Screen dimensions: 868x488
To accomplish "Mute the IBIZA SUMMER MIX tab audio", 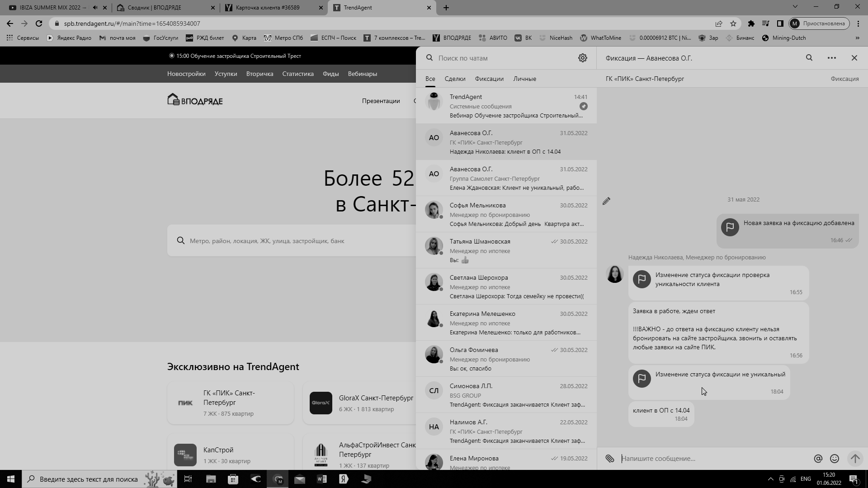I will pyautogui.click(x=95, y=8).
